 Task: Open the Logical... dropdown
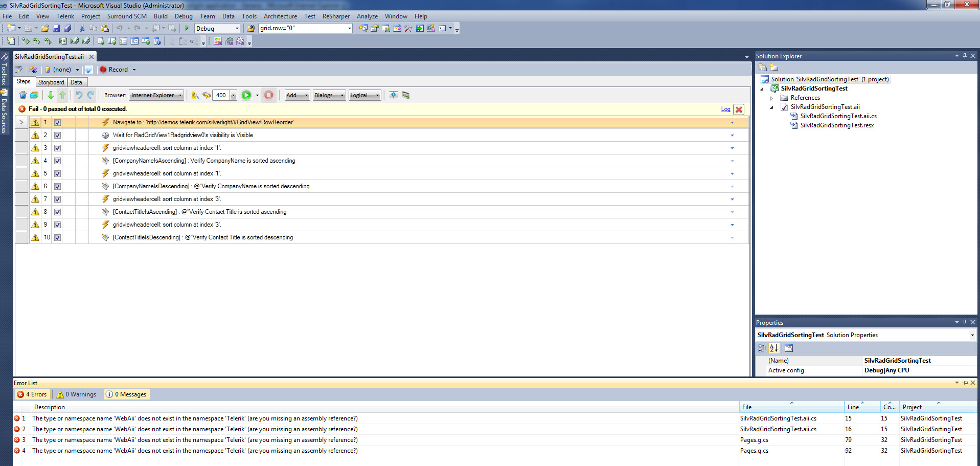(x=365, y=95)
